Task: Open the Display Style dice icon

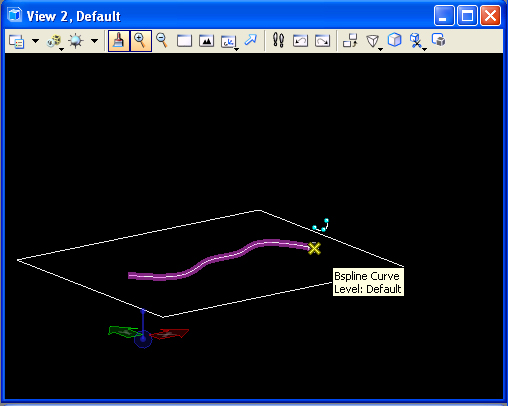Action: (x=54, y=41)
